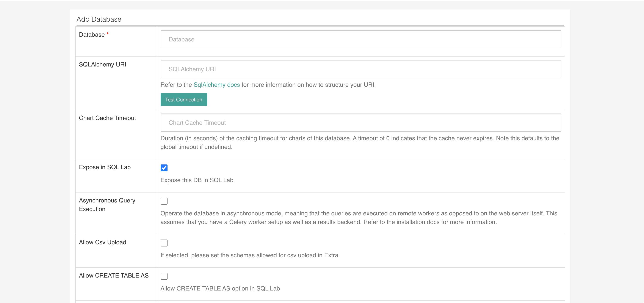Viewport: 644px width, 303px height.
Task: Enable Allow CREATE TABLE AS
Action: pos(164,276)
